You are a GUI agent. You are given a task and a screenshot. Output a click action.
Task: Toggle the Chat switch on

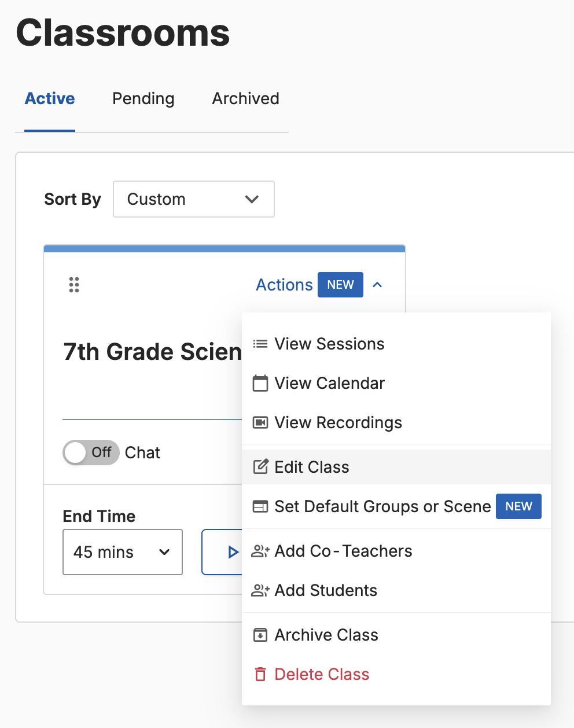[90, 453]
